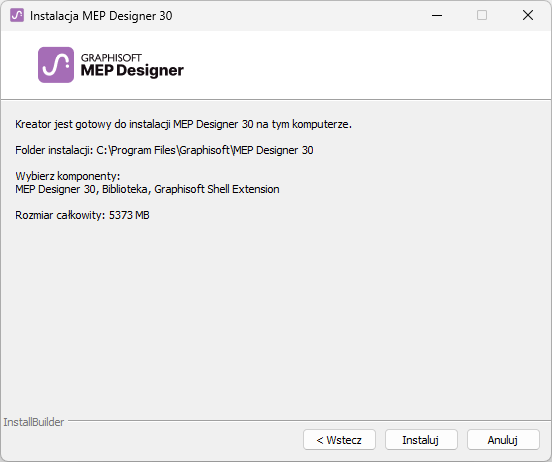Minimize the installer window
This screenshot has height=462, width=552.
(x=437, y=15)
